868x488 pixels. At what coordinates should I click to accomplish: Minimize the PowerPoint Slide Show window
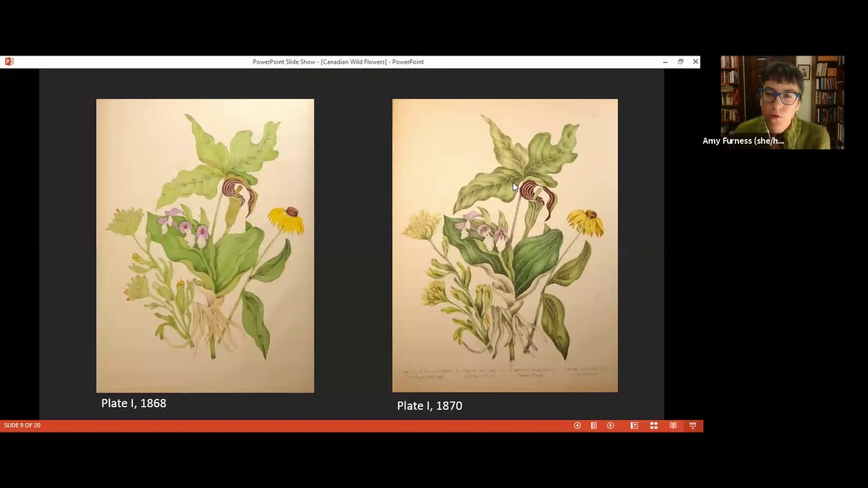pyautogui.click(x=665, y=62)
